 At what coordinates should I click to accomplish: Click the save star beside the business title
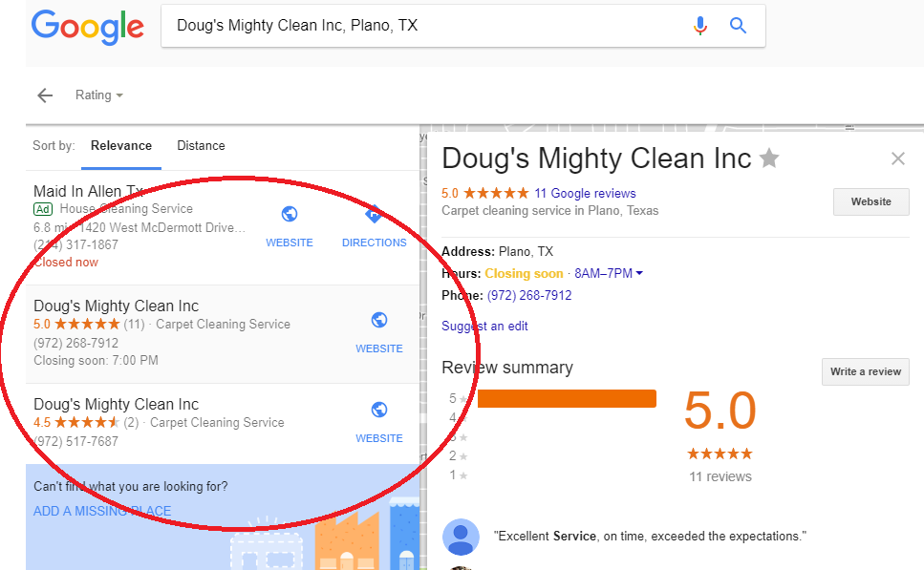click(x=769, y=158)
